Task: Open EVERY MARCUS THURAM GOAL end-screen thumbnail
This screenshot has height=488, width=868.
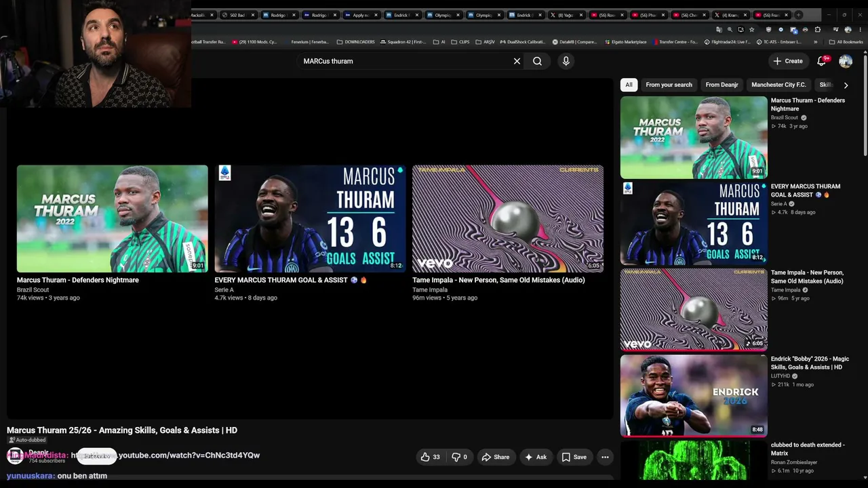Action: click(x=310, y=218)
